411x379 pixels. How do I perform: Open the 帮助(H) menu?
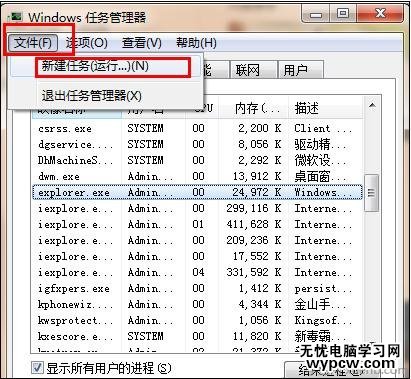196,43
